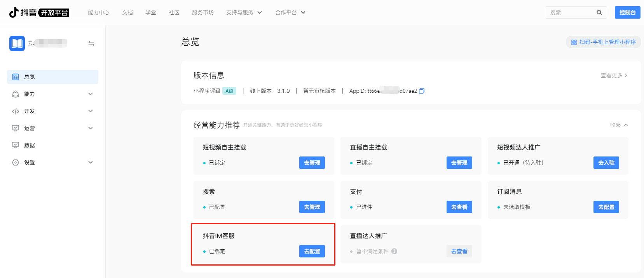Open 社区 in top navigation
Screen dimensions: 644x278
pyautogui.click(x=174, y=12)
